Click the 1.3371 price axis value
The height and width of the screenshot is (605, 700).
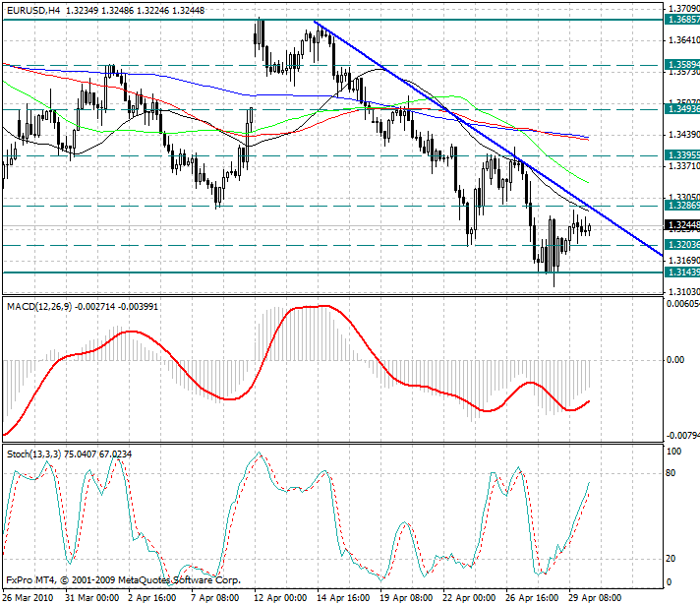pos(684,166)
